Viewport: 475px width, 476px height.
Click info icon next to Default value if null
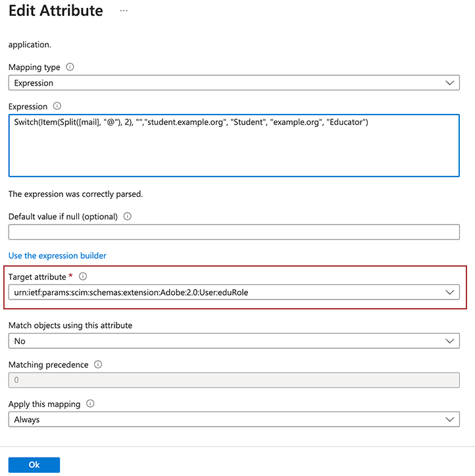coord(127,216)
